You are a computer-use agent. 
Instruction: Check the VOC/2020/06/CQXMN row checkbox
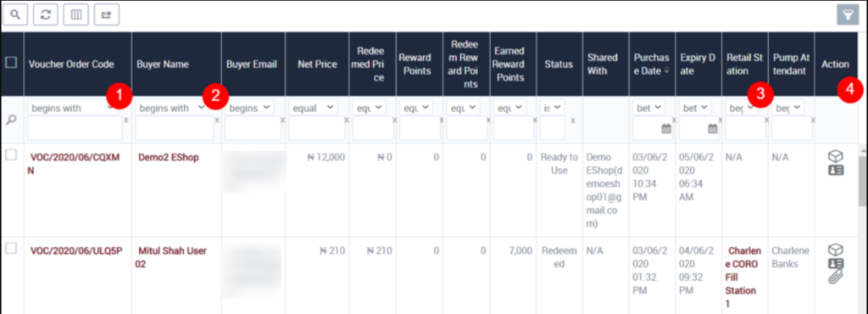point(10,155)
